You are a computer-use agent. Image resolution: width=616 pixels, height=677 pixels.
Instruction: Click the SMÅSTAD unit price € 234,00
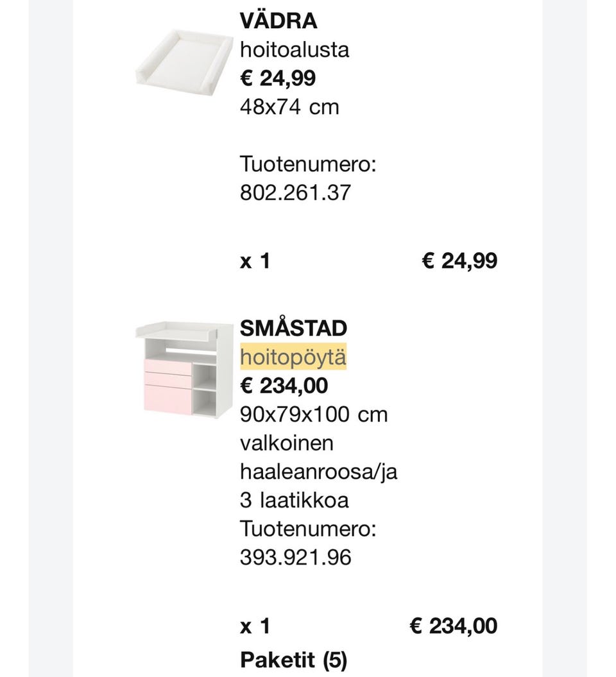284,386
